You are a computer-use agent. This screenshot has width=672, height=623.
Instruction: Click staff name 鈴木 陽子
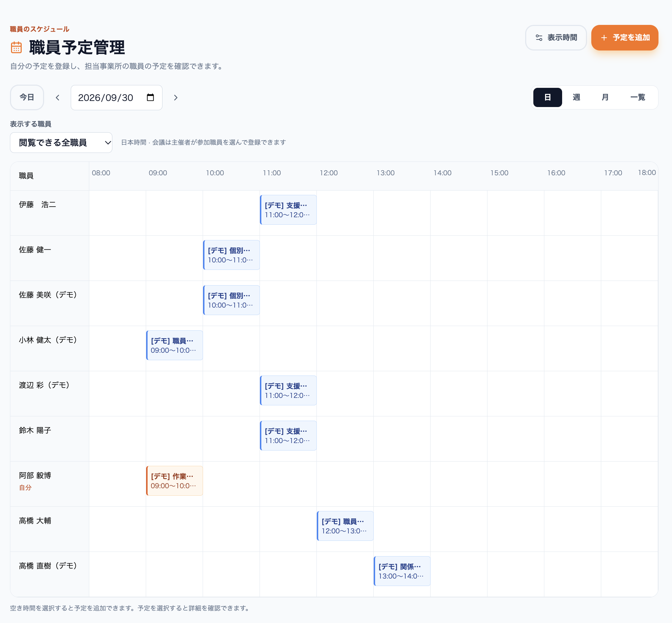coord(35,430)
